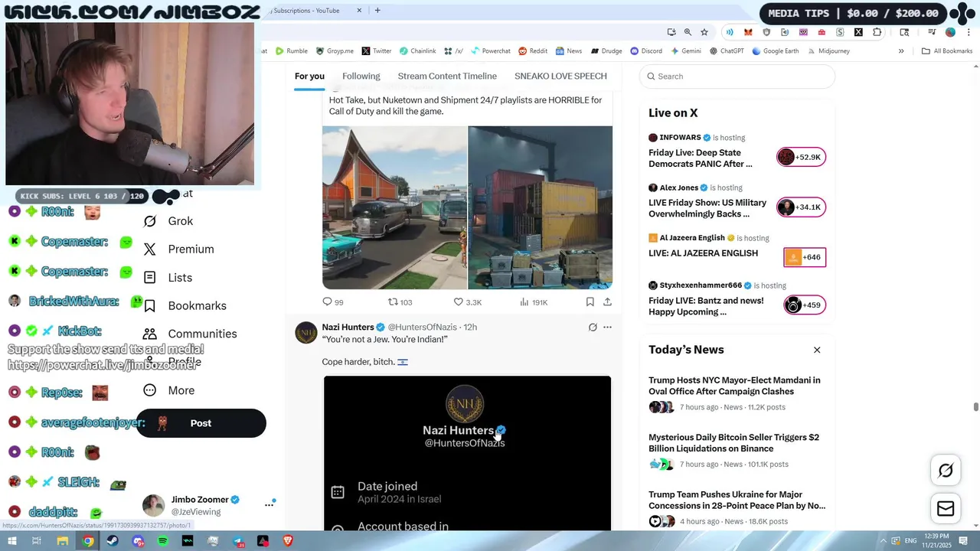
Task: Click the Post button
Action: tap(201, 423)
